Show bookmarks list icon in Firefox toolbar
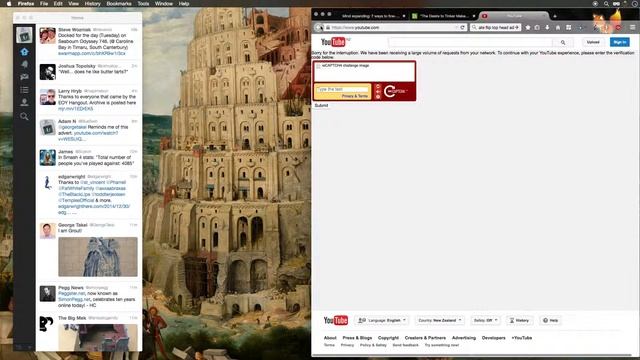This screenshot has width=640, height=360. (x=537, y=27)
